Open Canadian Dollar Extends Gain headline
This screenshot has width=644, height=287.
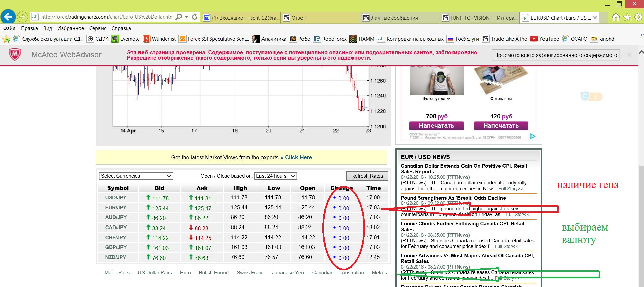464,169
